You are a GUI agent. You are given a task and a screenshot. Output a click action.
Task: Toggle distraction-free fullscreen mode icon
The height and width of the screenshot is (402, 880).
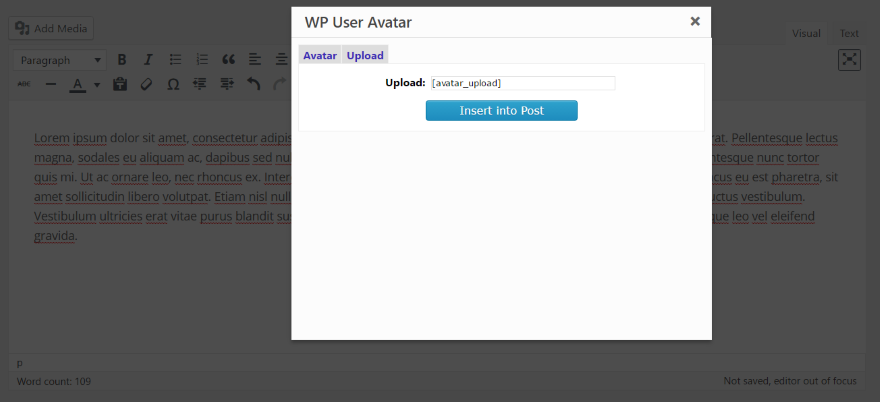coord(849,60)
